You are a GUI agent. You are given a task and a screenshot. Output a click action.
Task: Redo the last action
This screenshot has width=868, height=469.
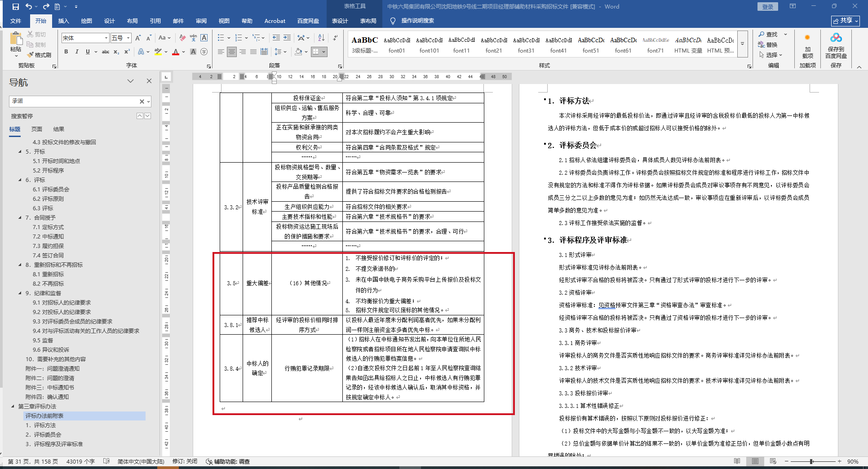pyautogui.click(x=46, y=7)
